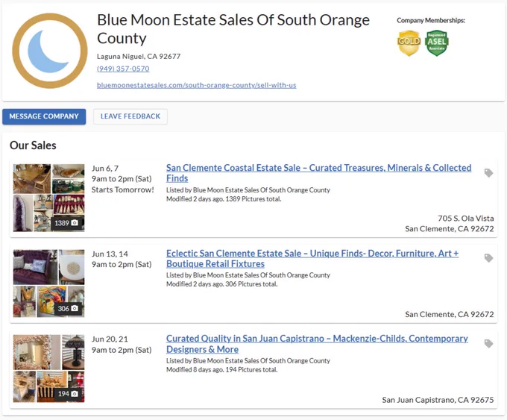The image size is (507, 420).
Task: Open the 1389 photos camera badge
Action: pyautogui.click(x=66, y=223)
